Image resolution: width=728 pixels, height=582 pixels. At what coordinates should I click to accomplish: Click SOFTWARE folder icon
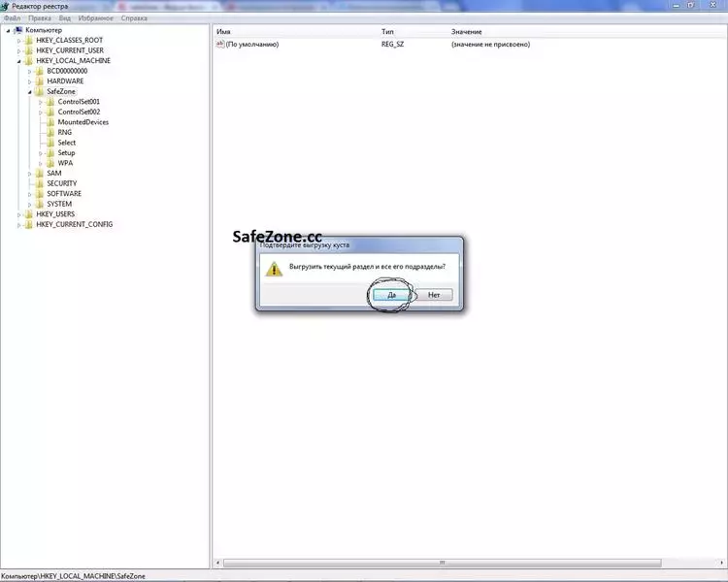pos(40,194)
